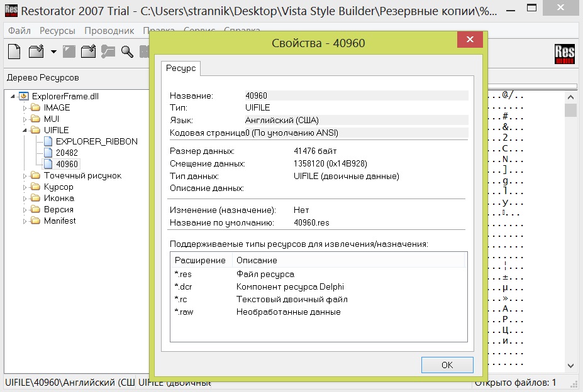Click the Версия folder icon
The width and height of the screenshot is (583, 392).
point(35,210)
